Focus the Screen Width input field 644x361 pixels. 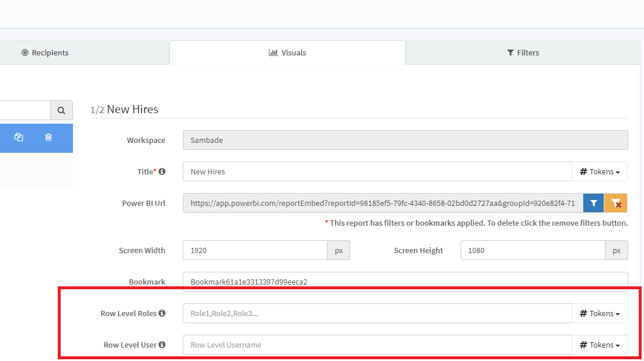pyautogui.click(x=255, y=251)
